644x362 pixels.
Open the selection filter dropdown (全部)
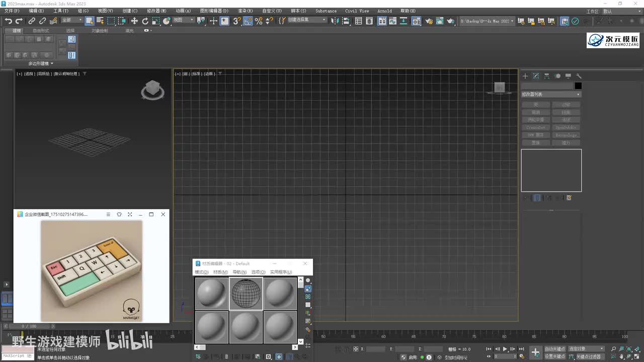72,21
